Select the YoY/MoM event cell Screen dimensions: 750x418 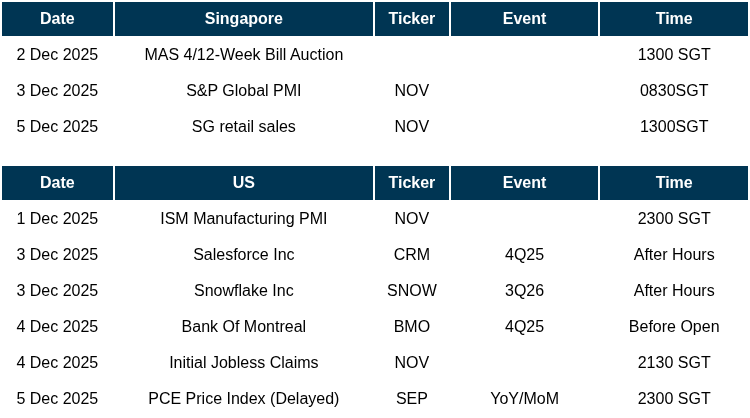coord(524,399)
